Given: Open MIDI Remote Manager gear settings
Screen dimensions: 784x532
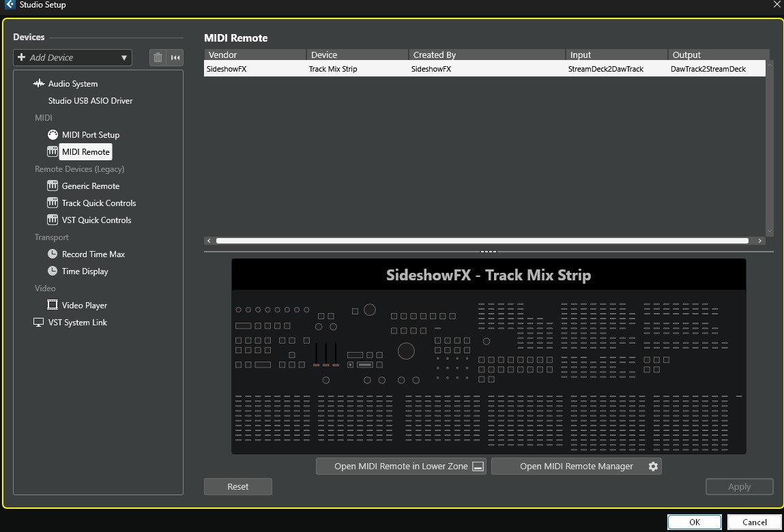Looking at the screenshot, I should pyautogui.click(x=653, y=467).
